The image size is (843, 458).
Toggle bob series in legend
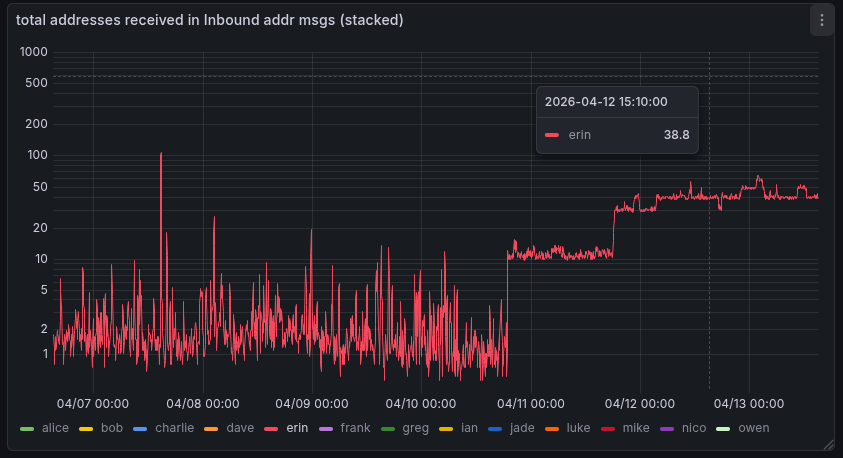(x=112, y=428)
